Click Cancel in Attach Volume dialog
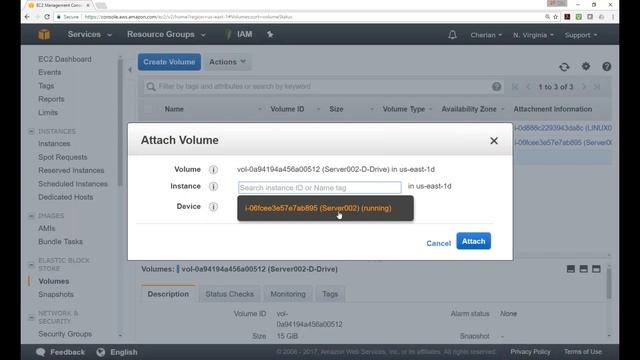This screenshot has height=360, width=640. tap(438, 243)
